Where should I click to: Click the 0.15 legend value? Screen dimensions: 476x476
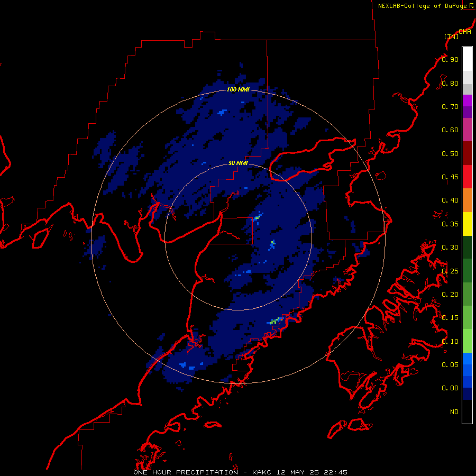click(450, 318)
